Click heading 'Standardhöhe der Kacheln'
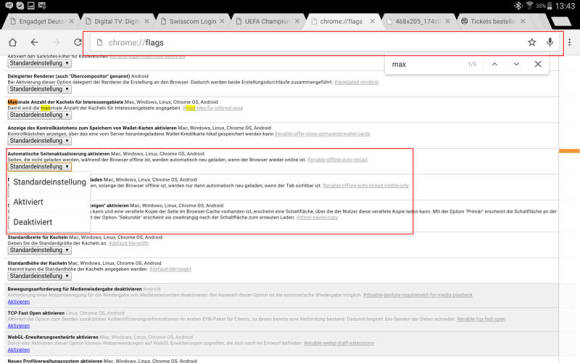This screenshot has height=363, width=580. pyautogui.click(x=37, y=263)
